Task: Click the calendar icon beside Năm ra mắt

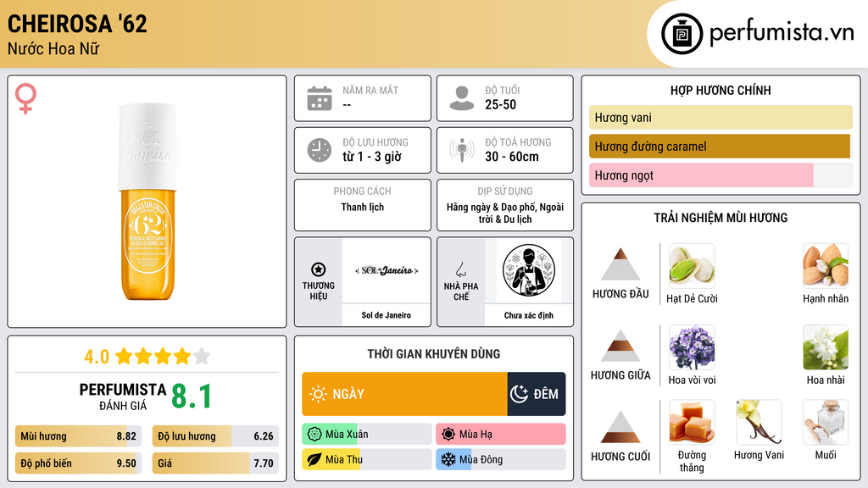Action: pos(320,98)
